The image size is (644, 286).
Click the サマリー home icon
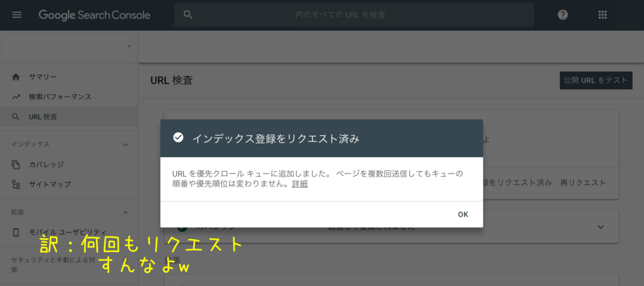coord(16,77)
